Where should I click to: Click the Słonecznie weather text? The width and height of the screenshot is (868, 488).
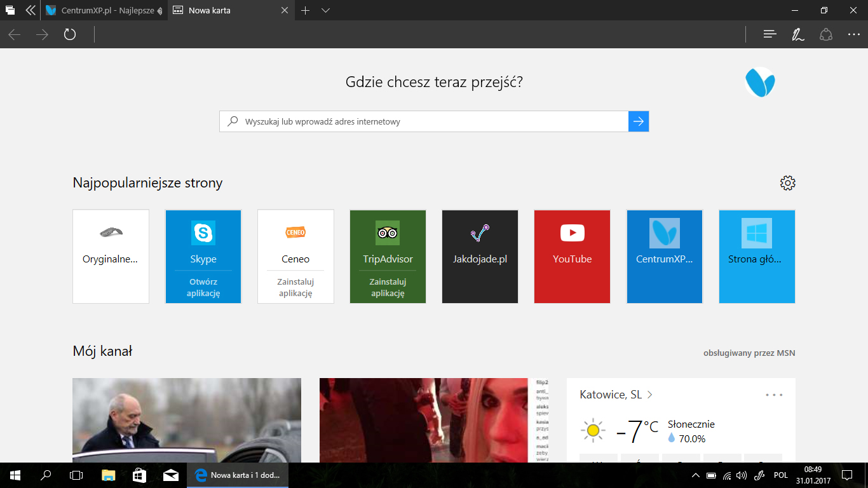[691, 424]
